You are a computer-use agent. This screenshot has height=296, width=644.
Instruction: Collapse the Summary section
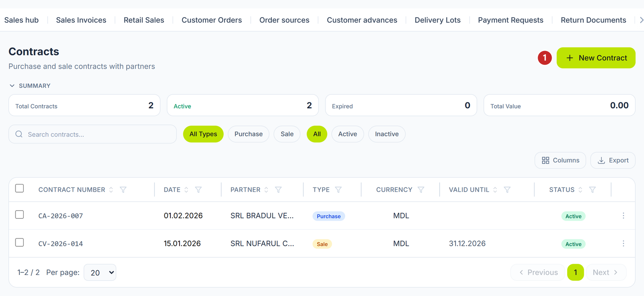click(x=30, y=86)
